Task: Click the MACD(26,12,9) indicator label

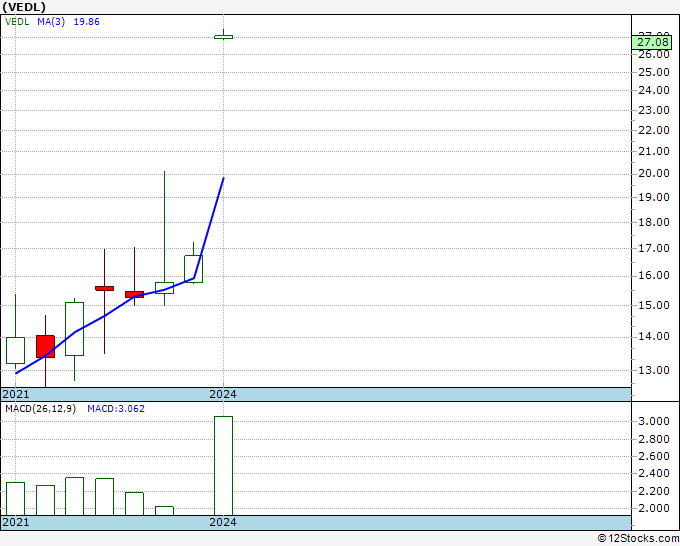Action: (40, 409)
